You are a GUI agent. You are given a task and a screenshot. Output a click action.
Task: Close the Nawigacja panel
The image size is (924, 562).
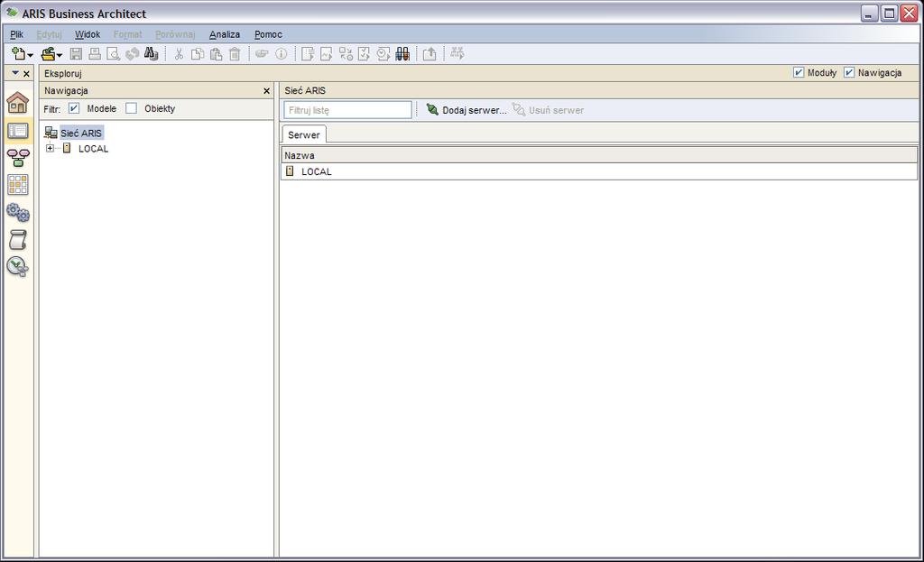266,91
